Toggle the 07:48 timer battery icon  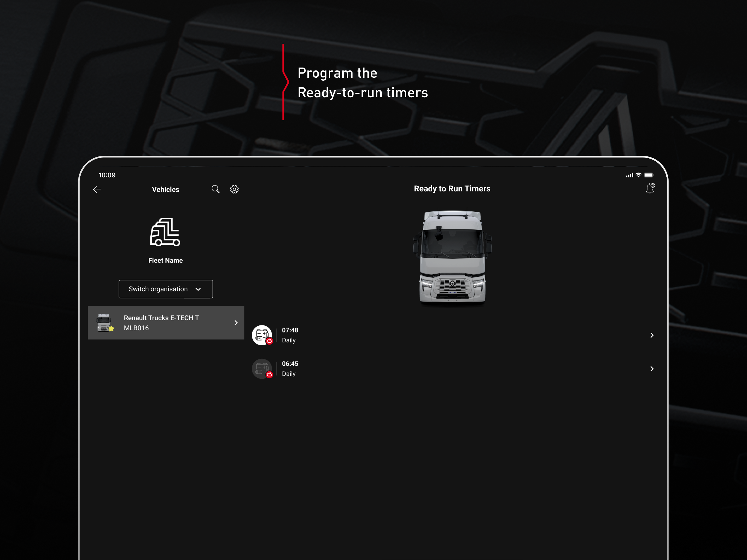coord(262,335)
